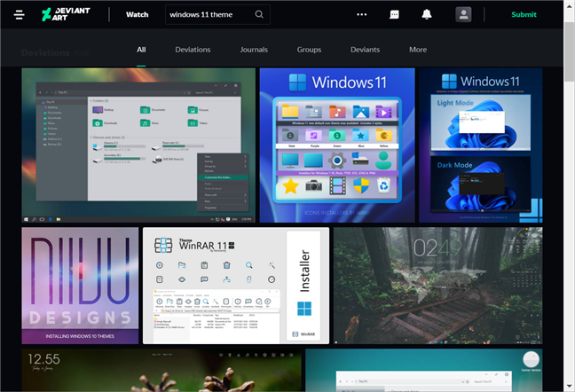Expand the More tab options

click(418, 50)
